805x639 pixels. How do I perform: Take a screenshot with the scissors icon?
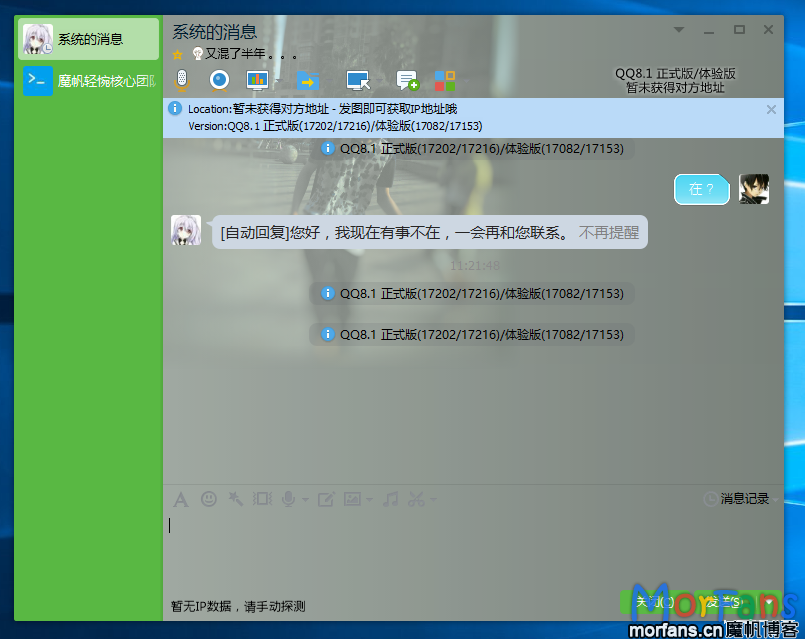pos(416,499)
